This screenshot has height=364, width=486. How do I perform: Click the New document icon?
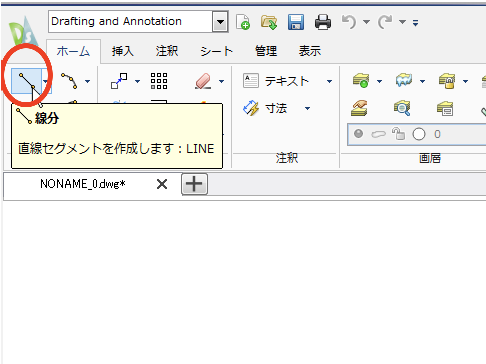(243, 22)
